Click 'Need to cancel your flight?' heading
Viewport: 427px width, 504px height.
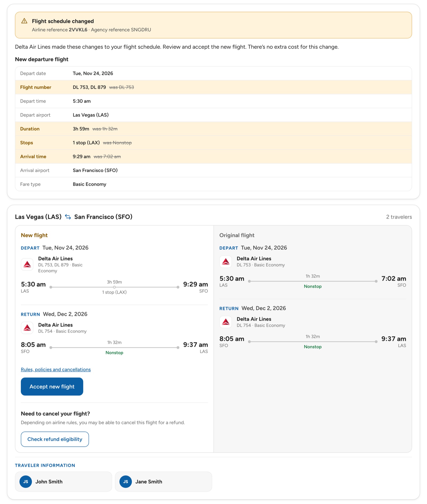pos(56,414)
